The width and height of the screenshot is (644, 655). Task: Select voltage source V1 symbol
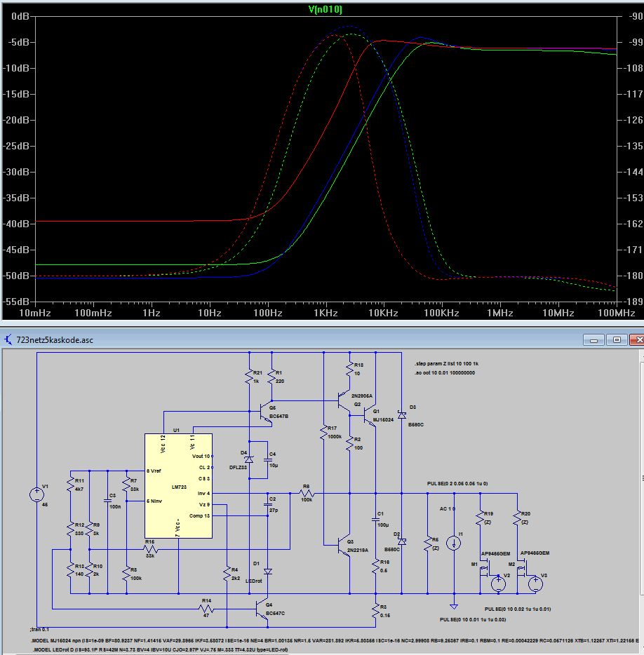coord(36,494)
